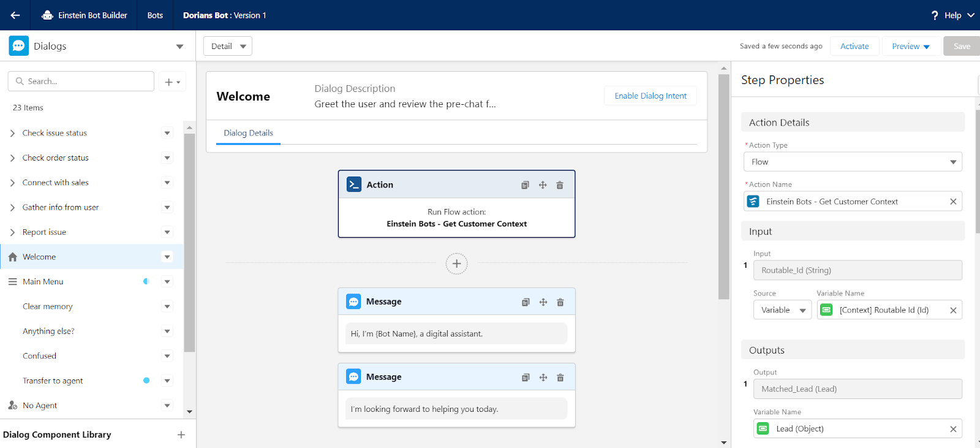Click Enable Dialog Intent button
This screenshot has width=980, height=448.
pos(650,96)
